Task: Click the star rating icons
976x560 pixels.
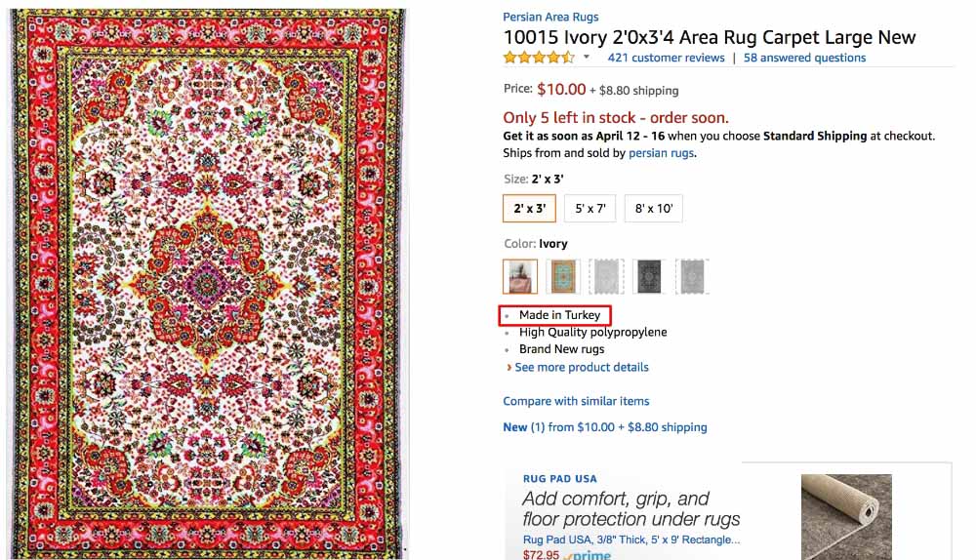Action: (x=539, y=58)
